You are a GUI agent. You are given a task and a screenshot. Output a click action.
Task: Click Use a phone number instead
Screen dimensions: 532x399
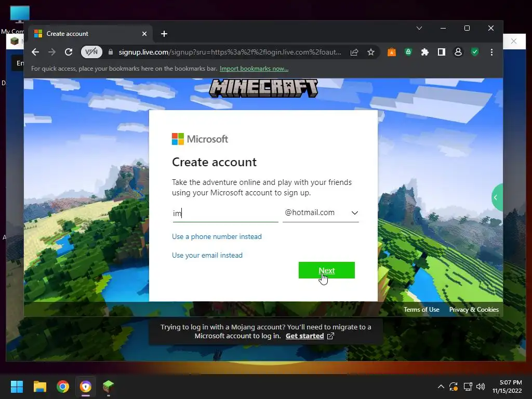click(x=217, y=236)
